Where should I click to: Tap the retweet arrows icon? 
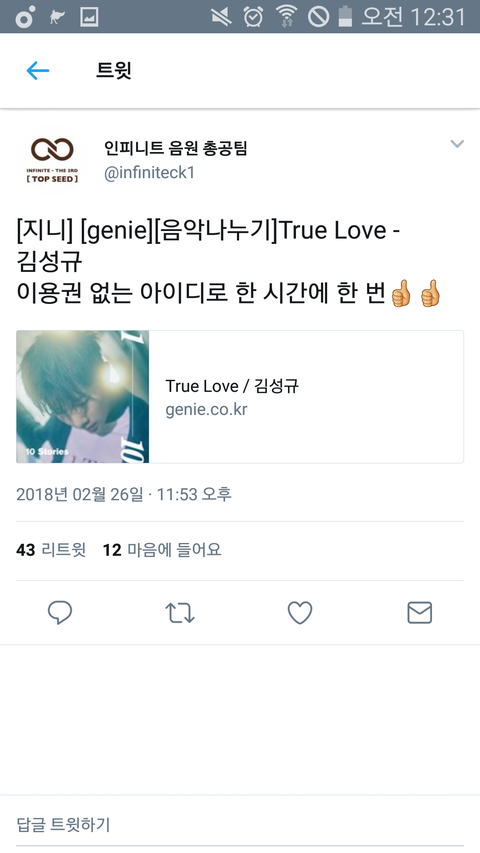180,613
